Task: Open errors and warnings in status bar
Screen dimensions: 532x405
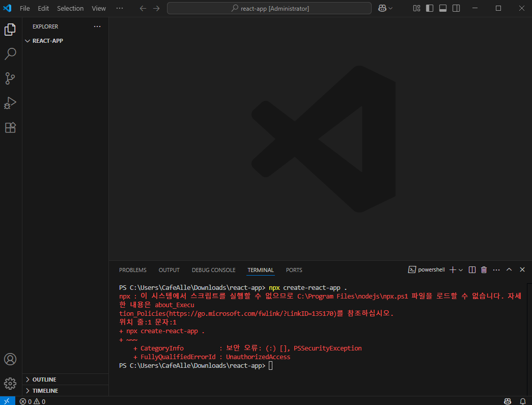Action: [33, 401]
